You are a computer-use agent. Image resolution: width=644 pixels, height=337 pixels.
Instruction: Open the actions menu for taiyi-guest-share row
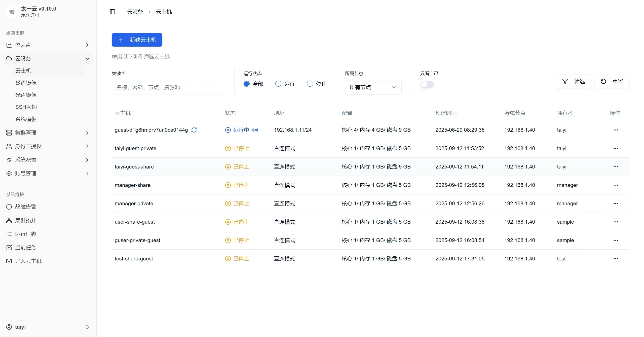pos(616,166)
